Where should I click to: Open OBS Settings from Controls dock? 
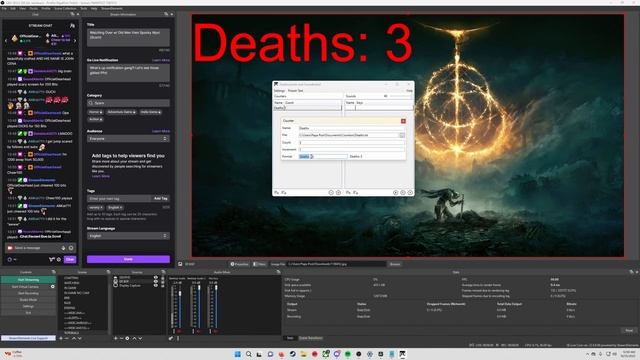click(28, 306)
